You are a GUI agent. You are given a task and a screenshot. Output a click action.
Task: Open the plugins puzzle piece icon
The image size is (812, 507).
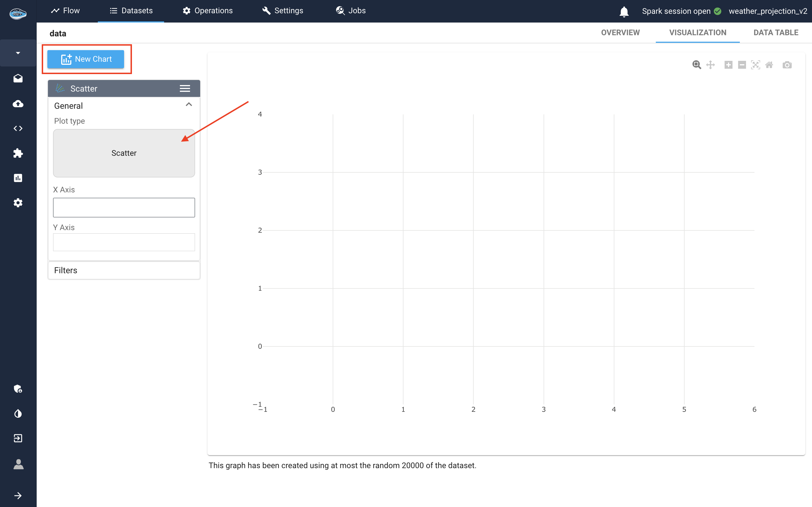tap(18, 153)
